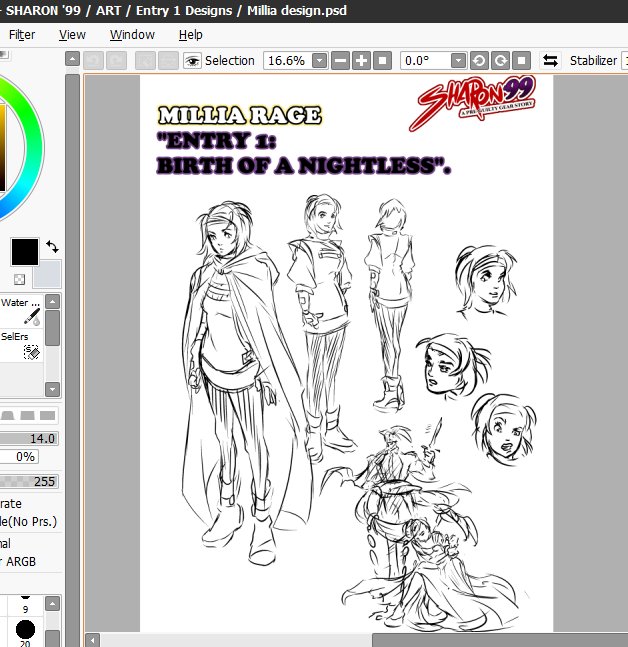The image size is (628, 647).
Task: Reset zoom using square button beside plus
Action: [382, 61]
